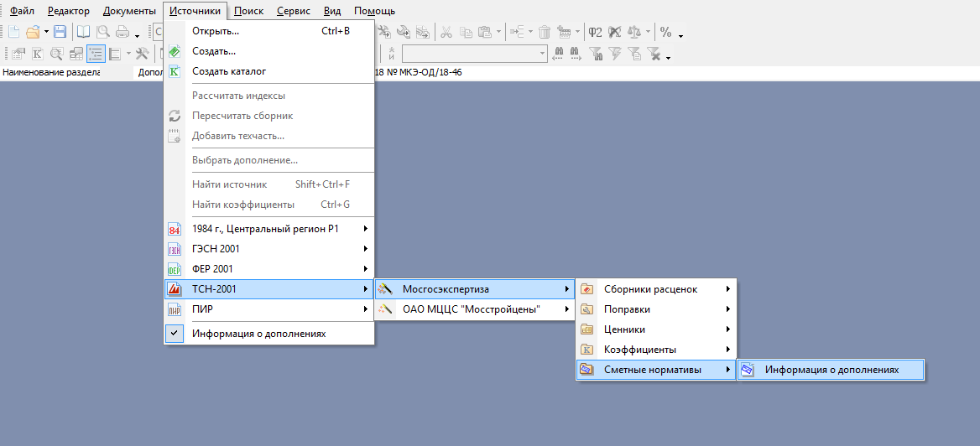Click the open book toolbar icon

pyautogui.click(x=84, y=31)
